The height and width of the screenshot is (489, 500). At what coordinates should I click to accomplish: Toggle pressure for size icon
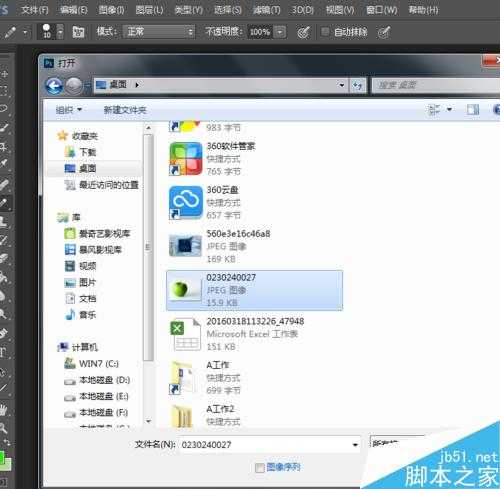(384, 32)
